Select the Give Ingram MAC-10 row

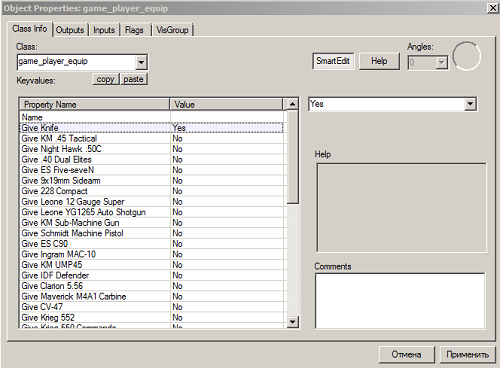click(x=152, y=255)
